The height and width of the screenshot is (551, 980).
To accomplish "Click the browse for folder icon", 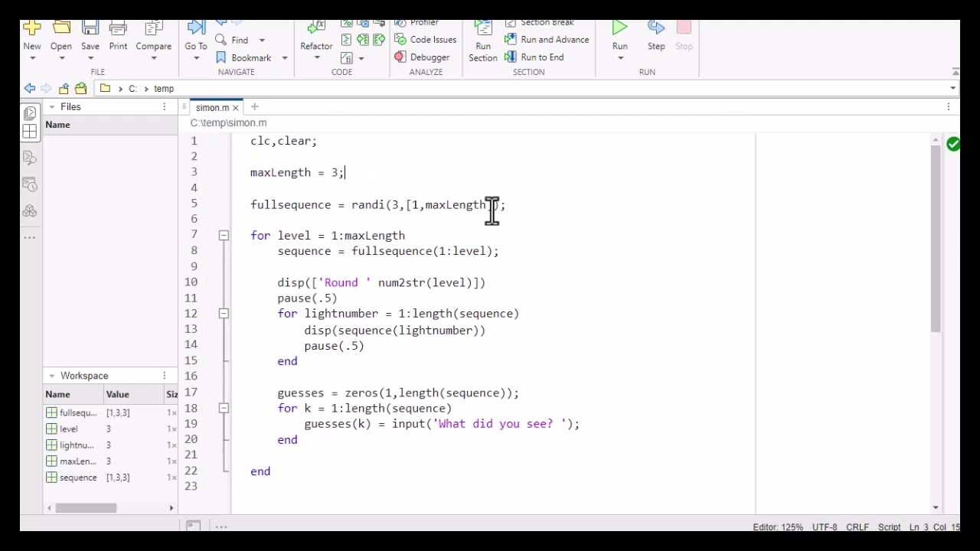I will coord(80,89).
